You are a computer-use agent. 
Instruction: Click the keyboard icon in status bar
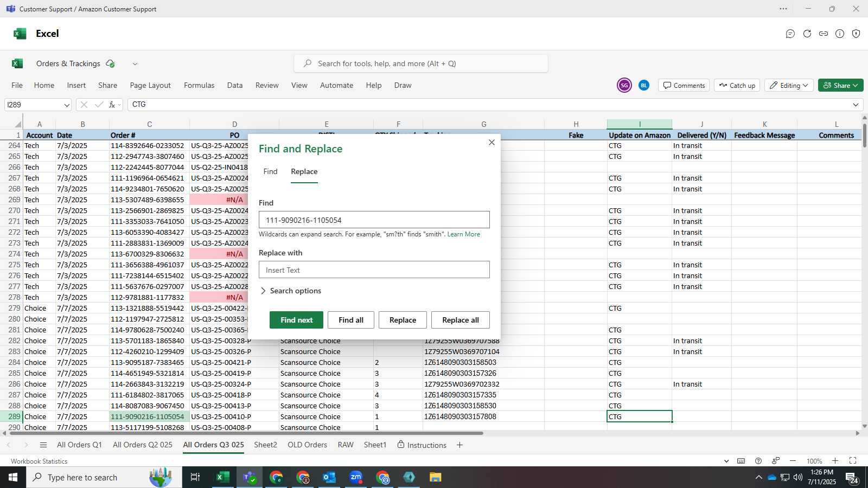point(741,461)
